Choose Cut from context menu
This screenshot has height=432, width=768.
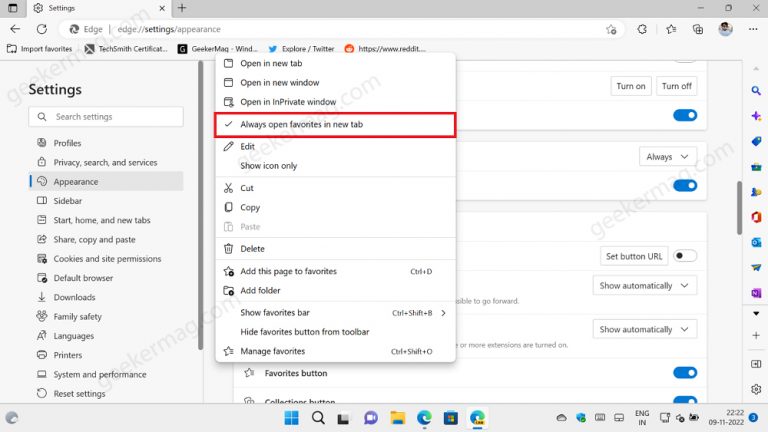pos(335,188)
